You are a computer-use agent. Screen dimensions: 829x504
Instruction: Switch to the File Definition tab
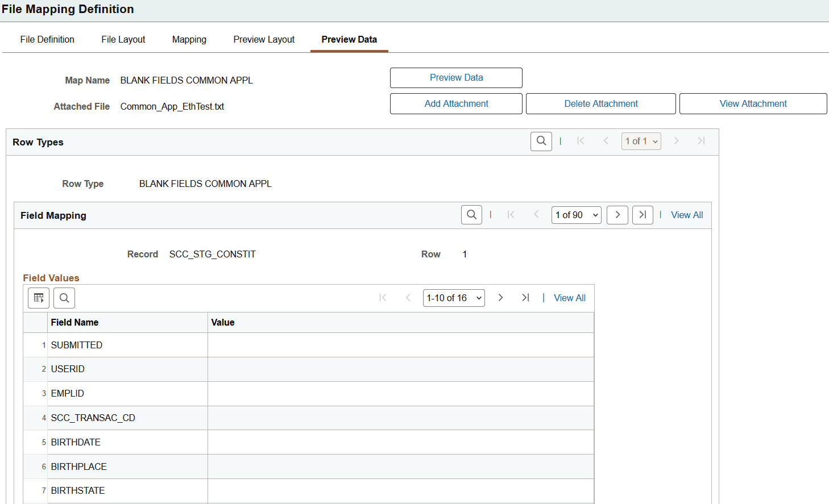47,39
